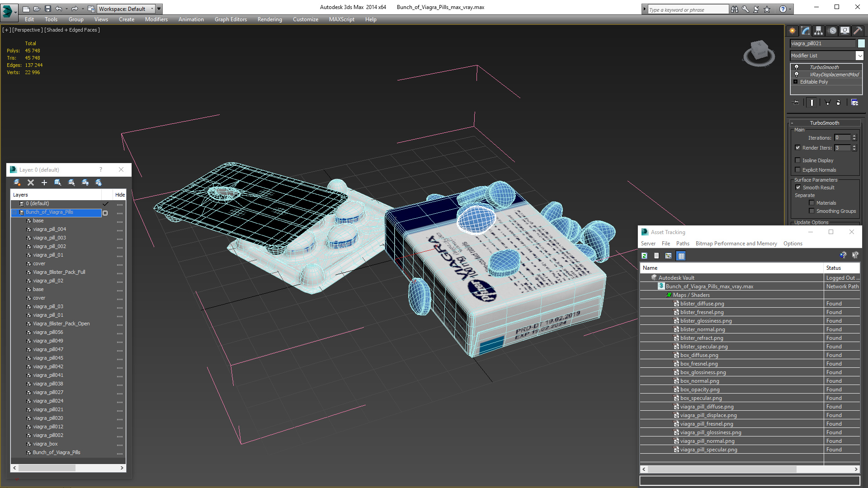Click the Hide column header
Image resolution: width=868 pixels, height=488 pixels.
[x=120, y=195]
